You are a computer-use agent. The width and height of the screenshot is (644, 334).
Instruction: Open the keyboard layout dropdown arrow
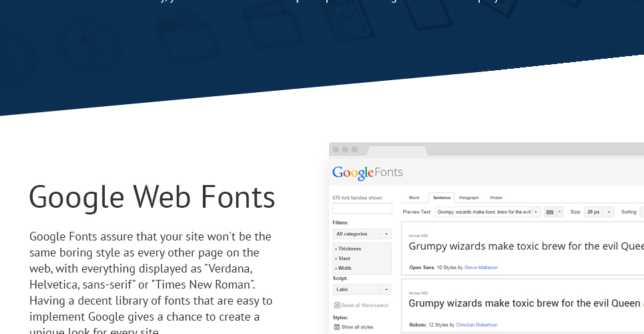(559, 212)
